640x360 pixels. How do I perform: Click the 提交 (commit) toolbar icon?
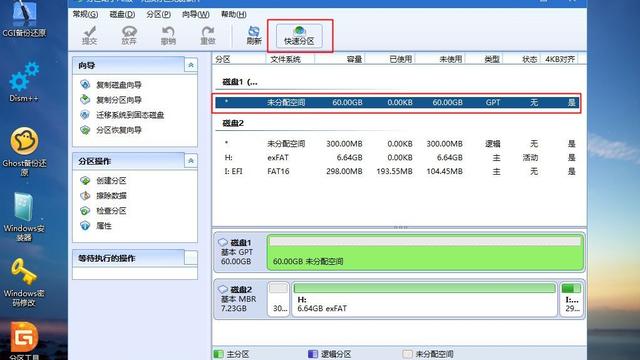[89, 35]
